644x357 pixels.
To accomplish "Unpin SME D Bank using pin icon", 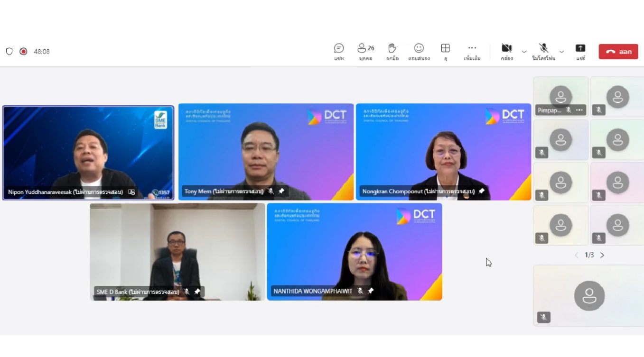I will (197, 292).
